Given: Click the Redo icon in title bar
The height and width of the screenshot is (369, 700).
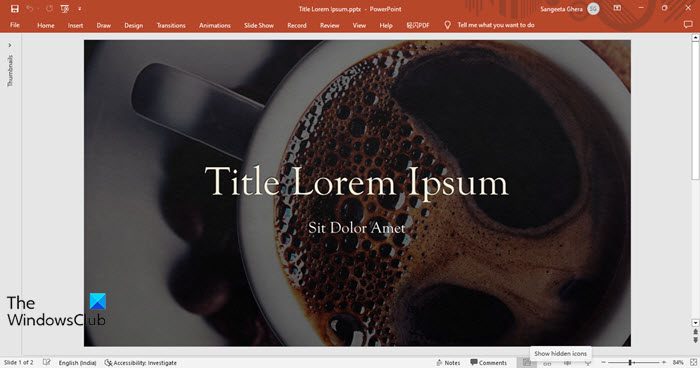Looking at the screenshot, I should (x=49, y=8).
